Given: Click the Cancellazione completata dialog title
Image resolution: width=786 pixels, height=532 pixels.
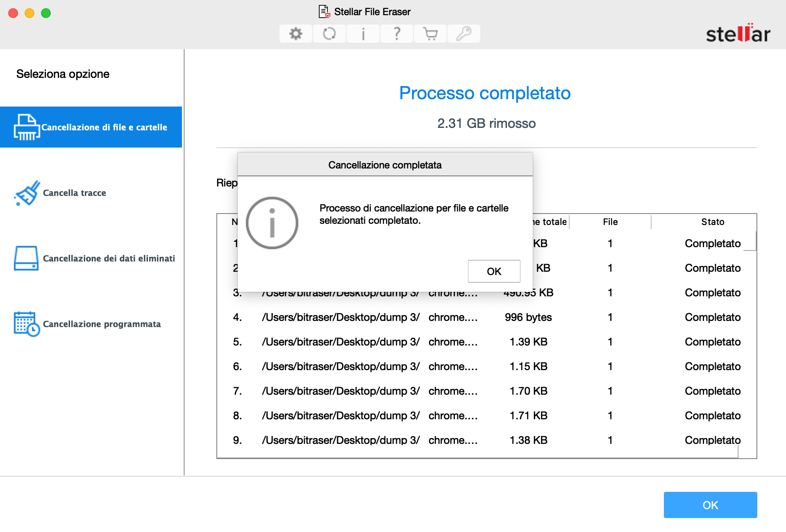Looking at the screenshot, I should [385, 165].
